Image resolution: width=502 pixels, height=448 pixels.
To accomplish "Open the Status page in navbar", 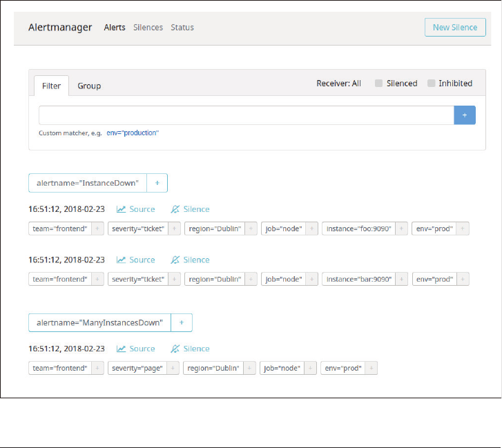I will [x=182, y=28].
